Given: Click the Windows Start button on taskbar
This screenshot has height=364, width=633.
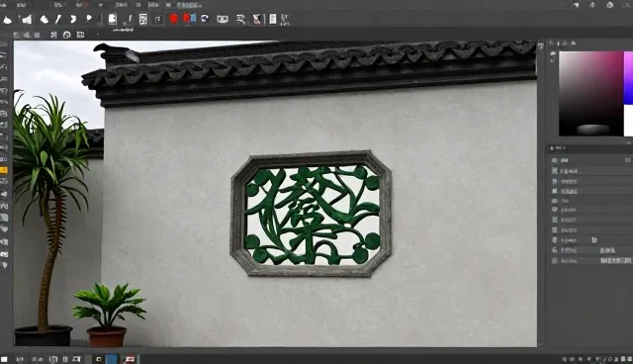Looking at the screenshot, I should tap(4, 359).
